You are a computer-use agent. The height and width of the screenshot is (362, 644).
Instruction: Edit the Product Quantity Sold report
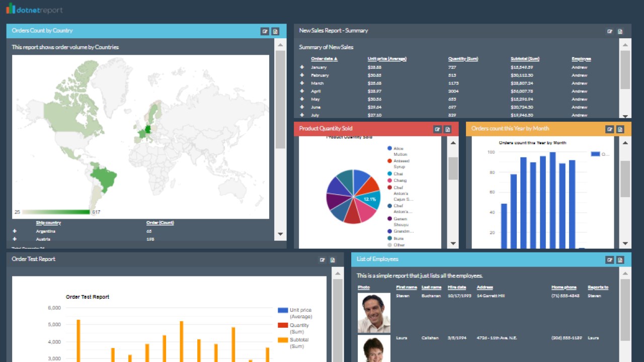click(x=438, y=129)
